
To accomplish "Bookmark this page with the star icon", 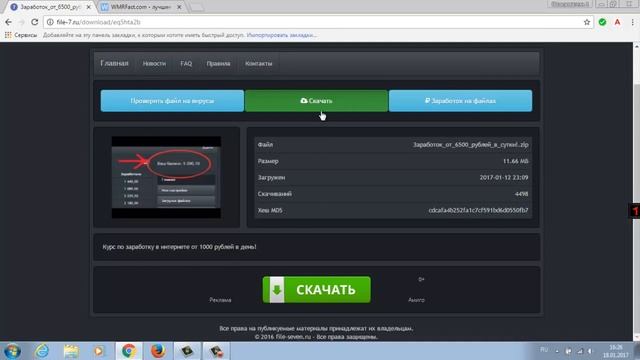I will tap(587, 22).
